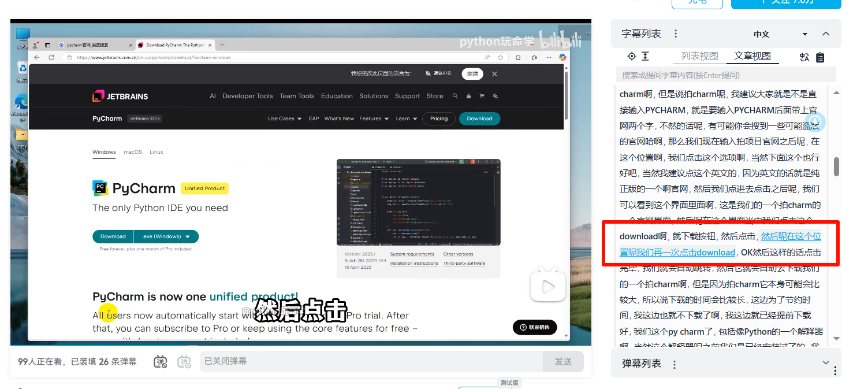Click the shopping cart icon in JetBrains navbar

(482, 96)
